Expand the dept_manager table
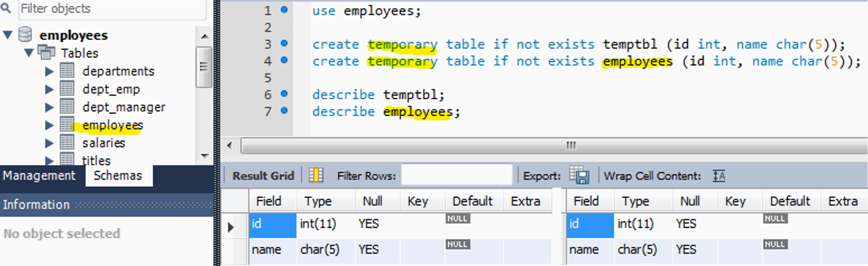This screenshot has height=266, width=868. (x=49, y=107)
